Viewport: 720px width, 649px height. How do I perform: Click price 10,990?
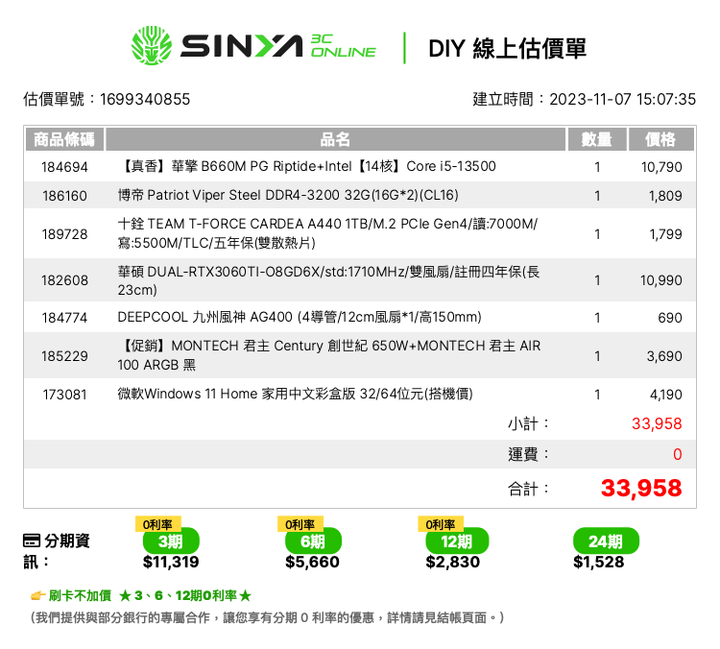[x=661, y=280]
